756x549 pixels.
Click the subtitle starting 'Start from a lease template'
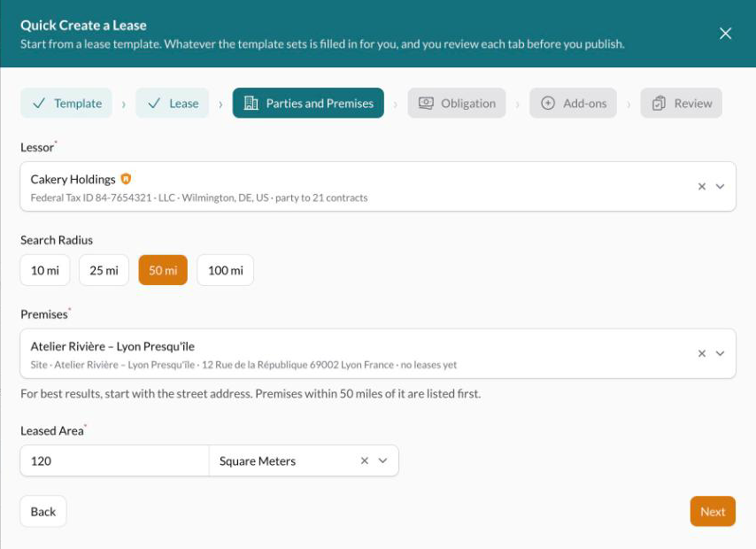coord(322,44)
